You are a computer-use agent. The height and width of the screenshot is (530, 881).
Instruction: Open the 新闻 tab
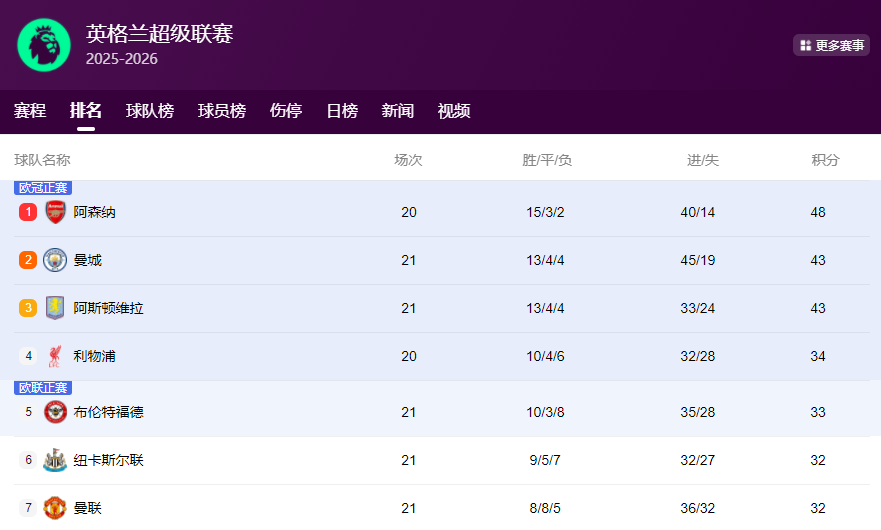tap(398, 111)
